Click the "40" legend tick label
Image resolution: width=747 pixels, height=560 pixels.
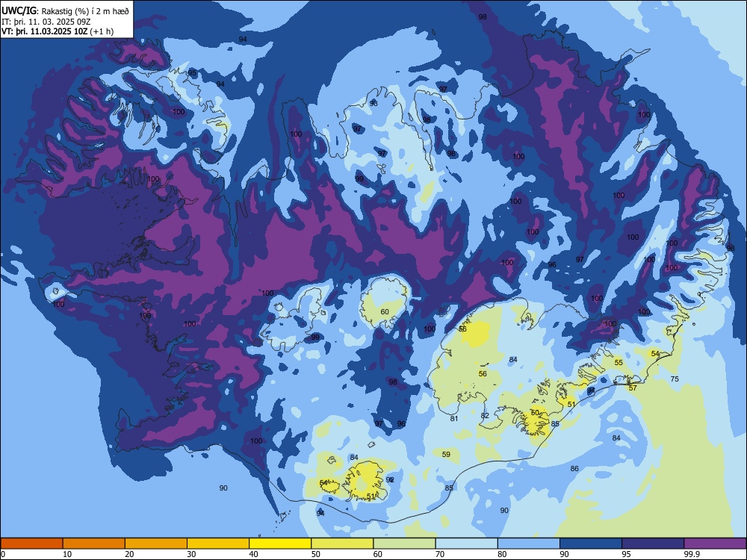pyautogui.click(x=254, y=554)
